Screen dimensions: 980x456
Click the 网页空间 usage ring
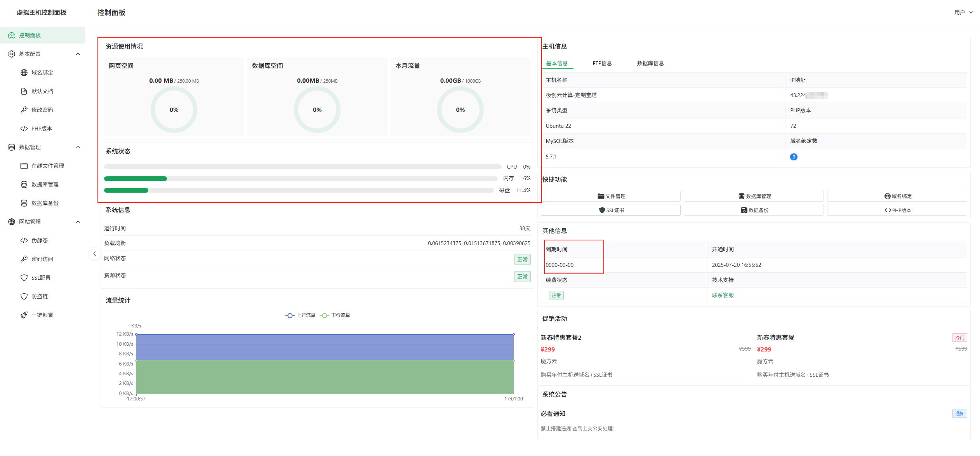(174, 110)
